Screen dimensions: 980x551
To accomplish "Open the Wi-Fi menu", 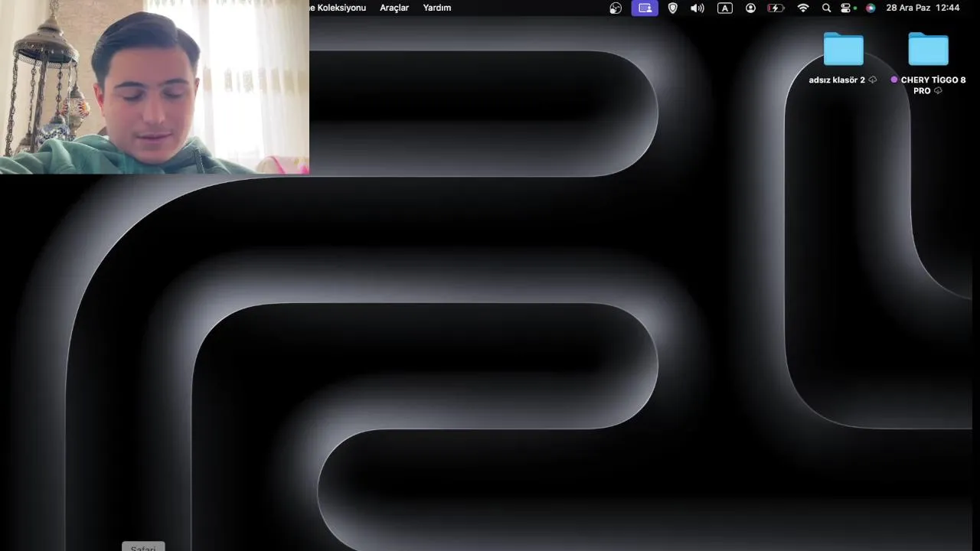I will point(802,8).
